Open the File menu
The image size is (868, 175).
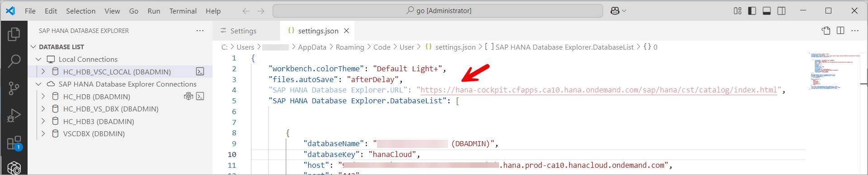[x=30, y=11]
